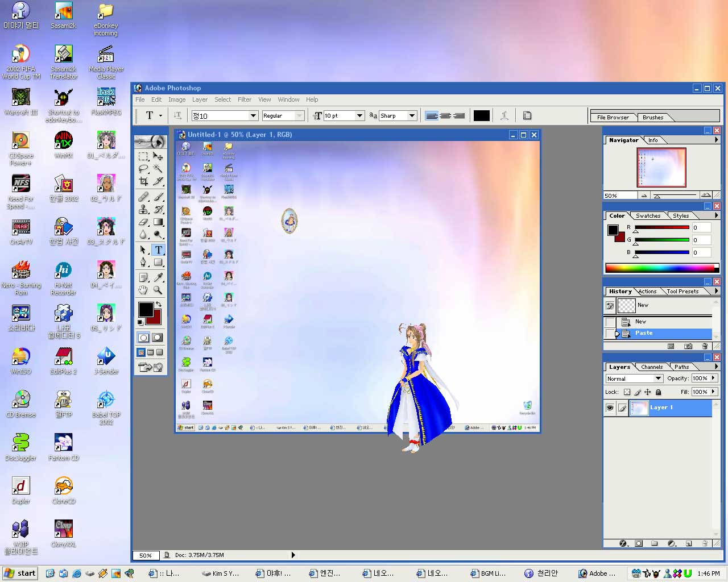Open the anti-aliasing Sharp dropdown
This screenshot has width=728, height=582.
point(412,115)
